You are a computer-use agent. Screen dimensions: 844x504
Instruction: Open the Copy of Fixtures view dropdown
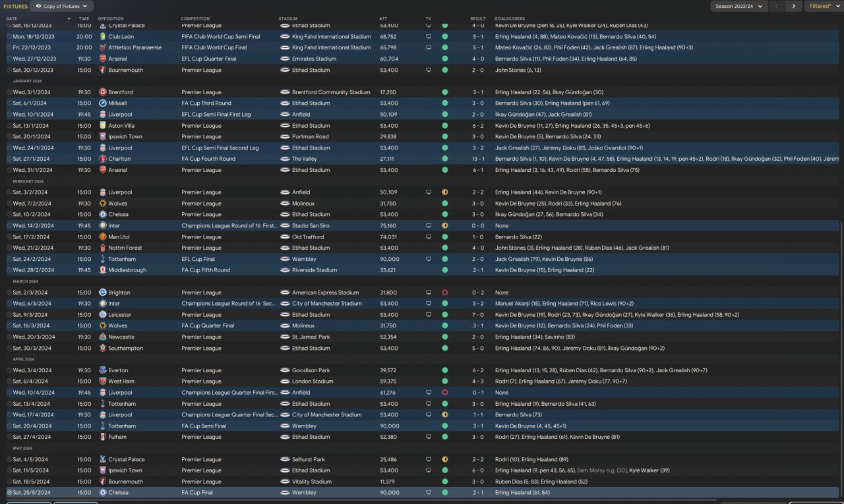62,6
